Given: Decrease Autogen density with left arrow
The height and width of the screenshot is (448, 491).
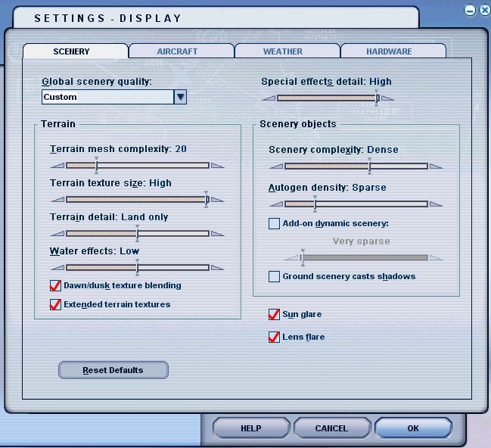Looking at the screenshot, I should (x=276, y=204).
